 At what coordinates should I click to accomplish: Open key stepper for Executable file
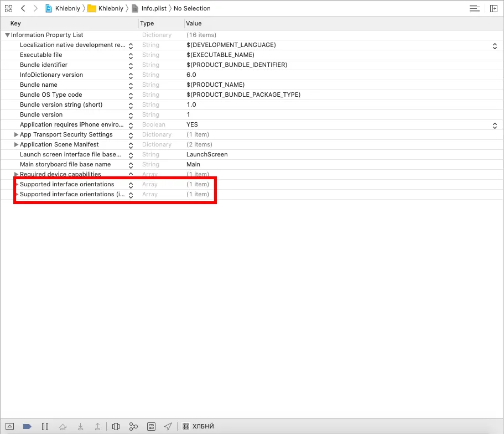click(131, 56)
